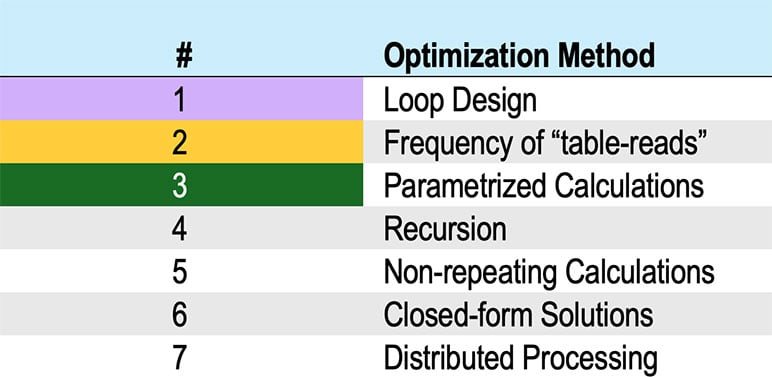Select the "Loop Design" text
This screenshot has height=377, width=772.
[x=460, y=101]
